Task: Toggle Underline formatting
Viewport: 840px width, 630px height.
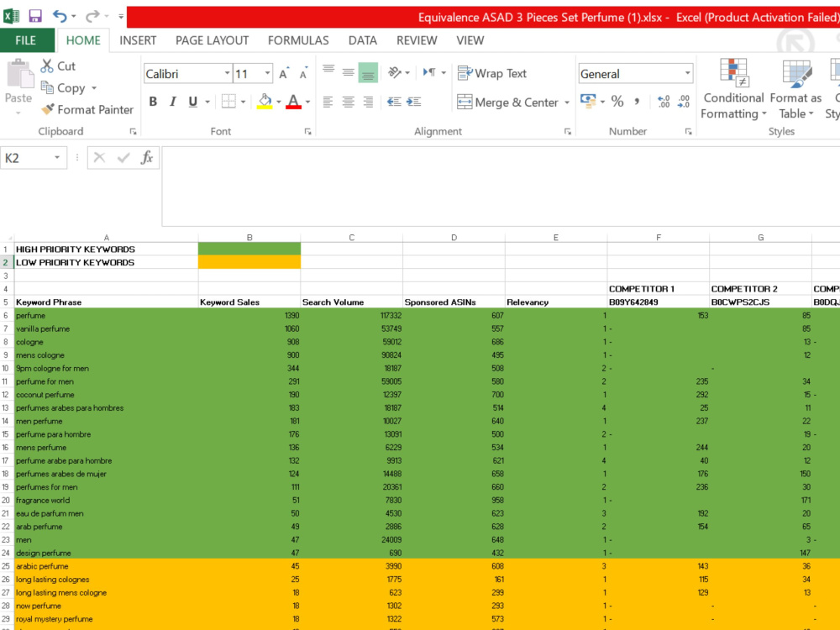Action: (193, 102)
